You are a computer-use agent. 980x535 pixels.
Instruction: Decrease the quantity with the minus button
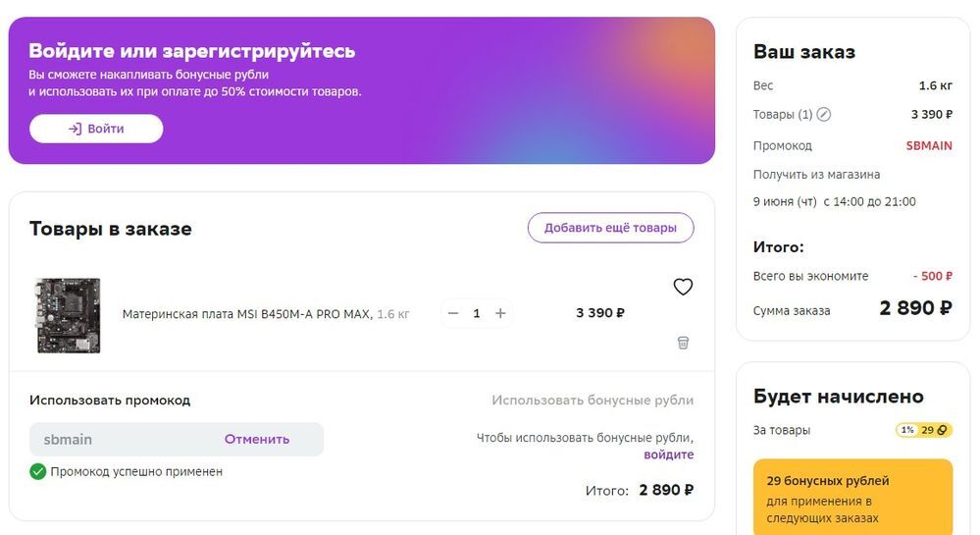453,313
